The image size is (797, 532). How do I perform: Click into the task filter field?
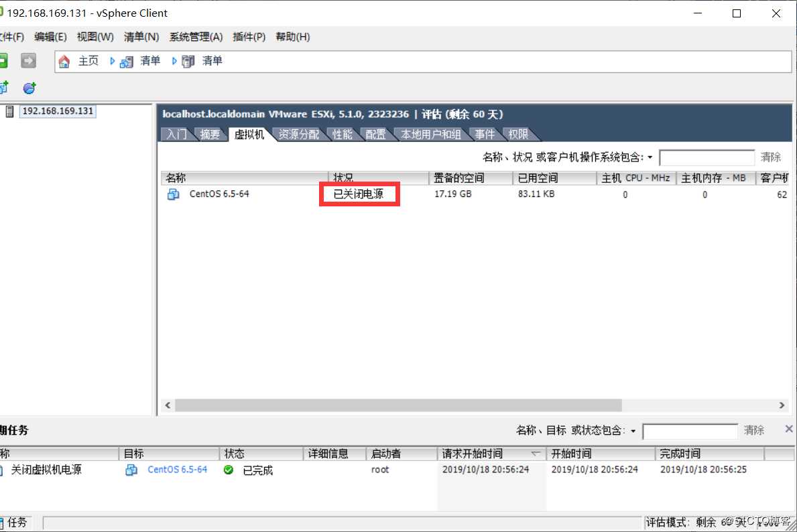coord(690,431)
